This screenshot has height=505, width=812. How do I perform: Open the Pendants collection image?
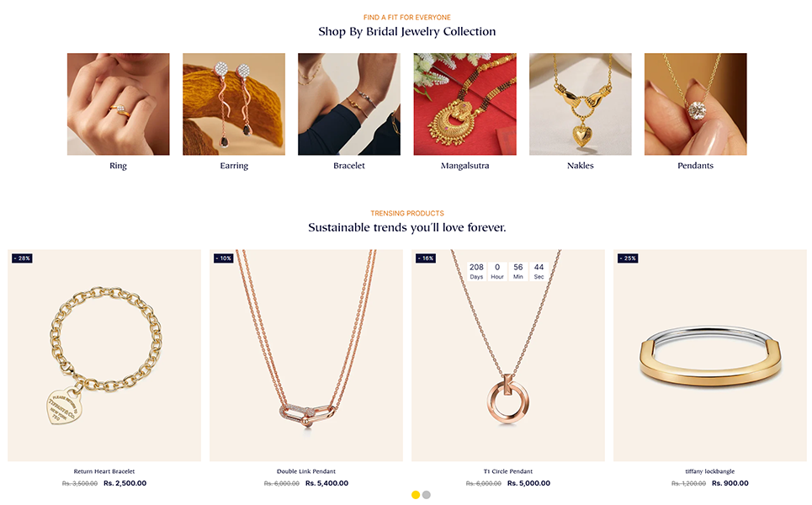pyautogui.click(x=696, y=104)
